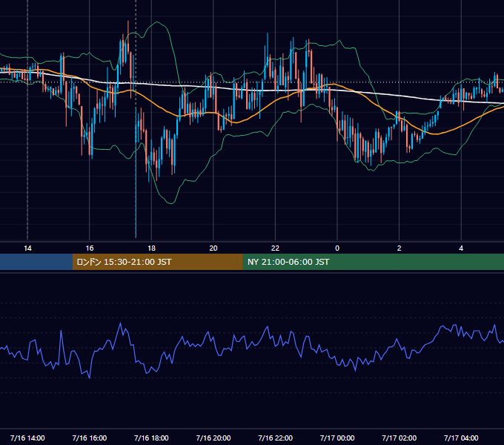Viewport: 504px width, 445px height.
Task: Click the 2 hour label on price chart axis
Action: [399, 248]
